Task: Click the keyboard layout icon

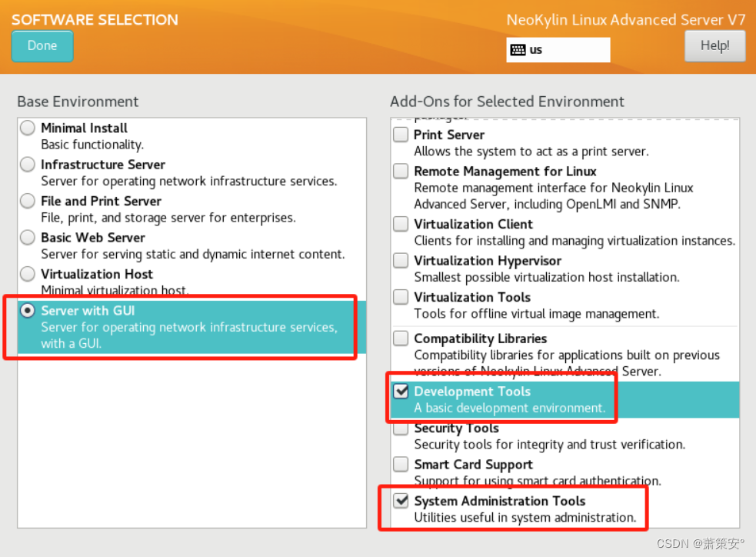Action: 518,50
